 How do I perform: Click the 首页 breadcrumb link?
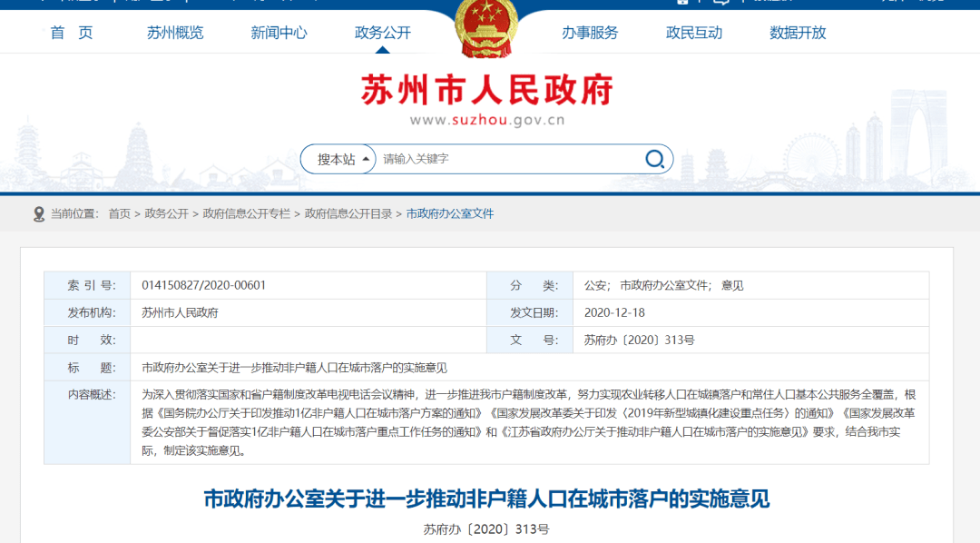point(119,214)
